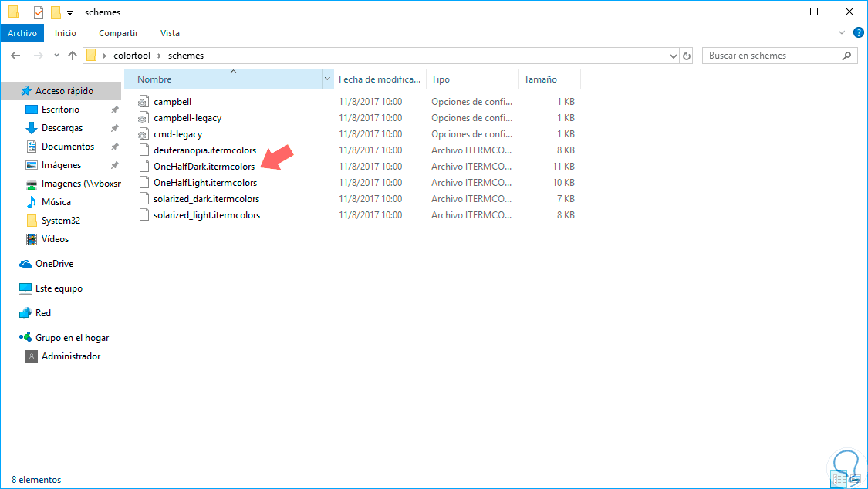This screenshot has width=868, height=489.
Task: Open Escritorio in the navigation pane
Action: [x=60, y=110]
